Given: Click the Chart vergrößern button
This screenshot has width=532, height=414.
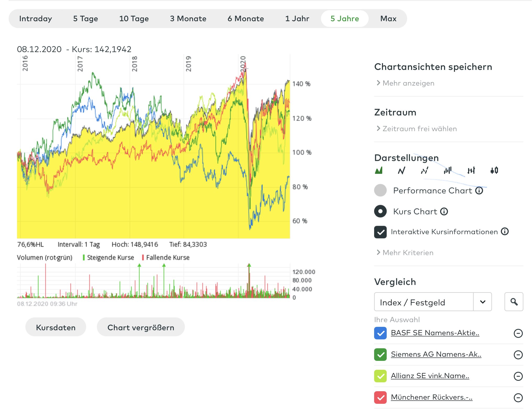Looking at the screenshot, I should click(141, 327).
